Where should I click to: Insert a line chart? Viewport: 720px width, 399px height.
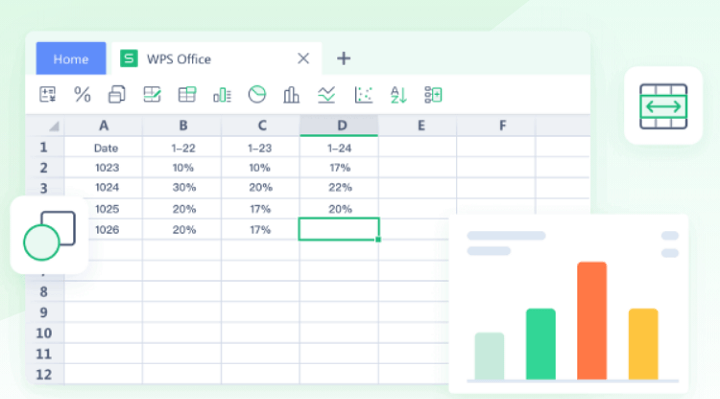click(326, 95)
